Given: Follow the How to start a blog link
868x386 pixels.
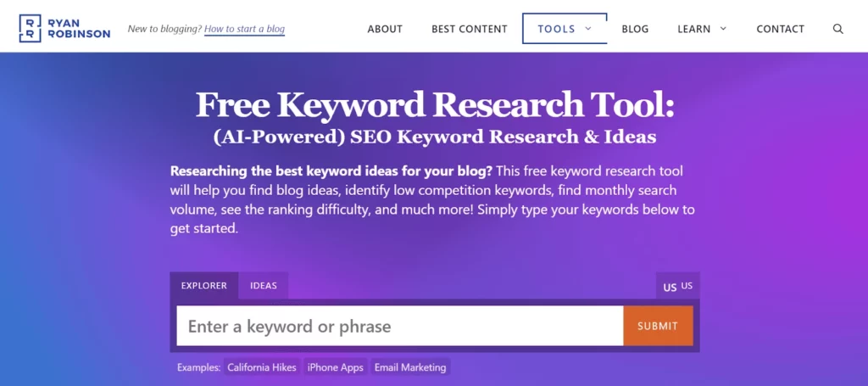Looking at the screenshot, I should point(245,29).
